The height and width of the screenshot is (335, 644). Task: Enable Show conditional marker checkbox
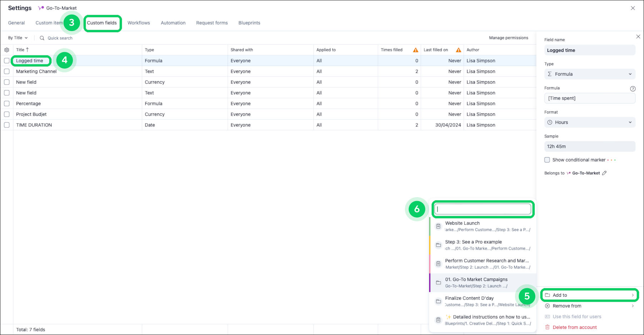pyautogui.click(x=547, y=160)
